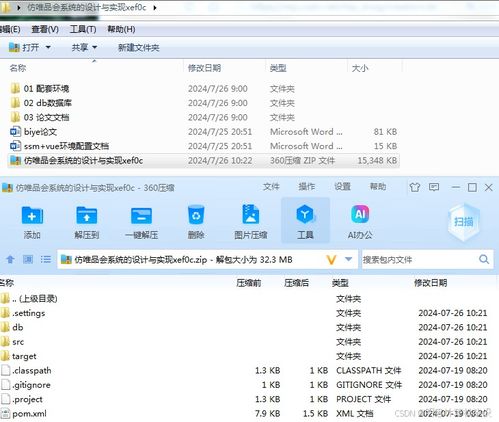The width and height of the screenshot is (499, 422).
Task: Click the 新建文件夹 button
Action: click(x=139, y=48)
